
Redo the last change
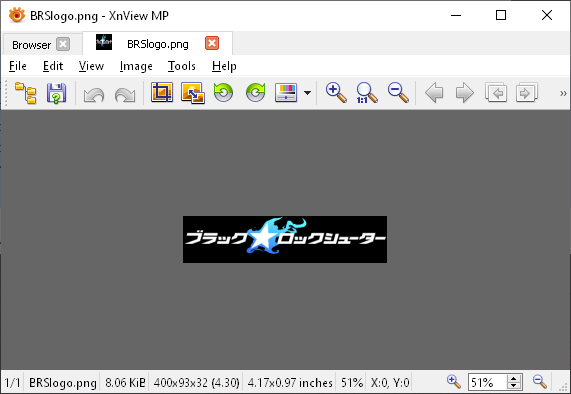(x=125, y=94)
